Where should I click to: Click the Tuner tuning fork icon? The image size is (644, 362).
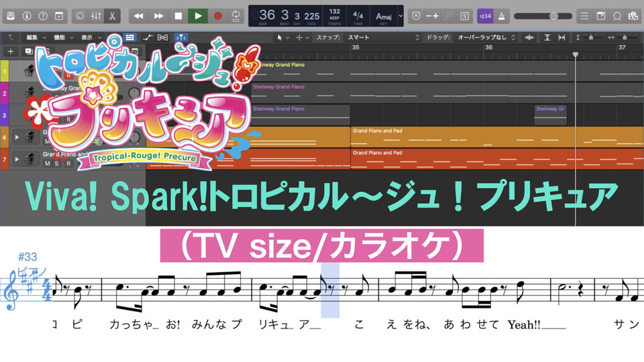point(449,16)
